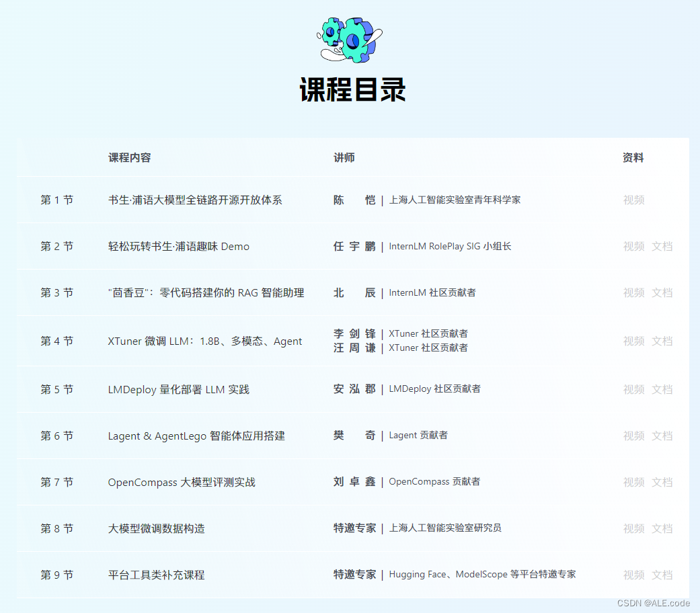Click course title XTuner 微调 LLM

205,341
